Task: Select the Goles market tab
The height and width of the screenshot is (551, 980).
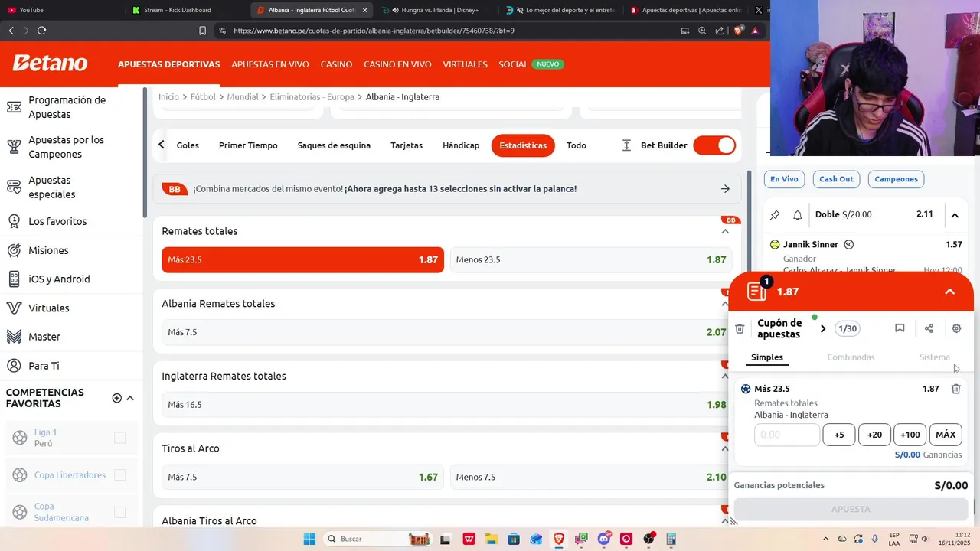Action: [188, 145]
